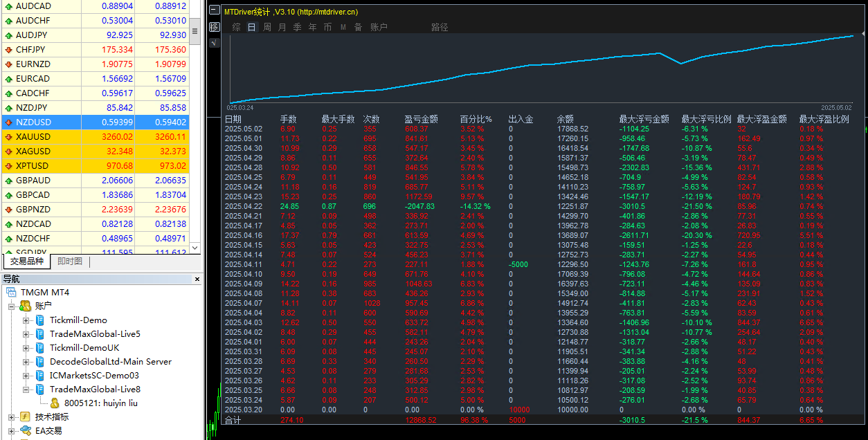Click the 合计 totals row label
The width and height of the screenshot is (868, 440).
(x=233, y=419)
